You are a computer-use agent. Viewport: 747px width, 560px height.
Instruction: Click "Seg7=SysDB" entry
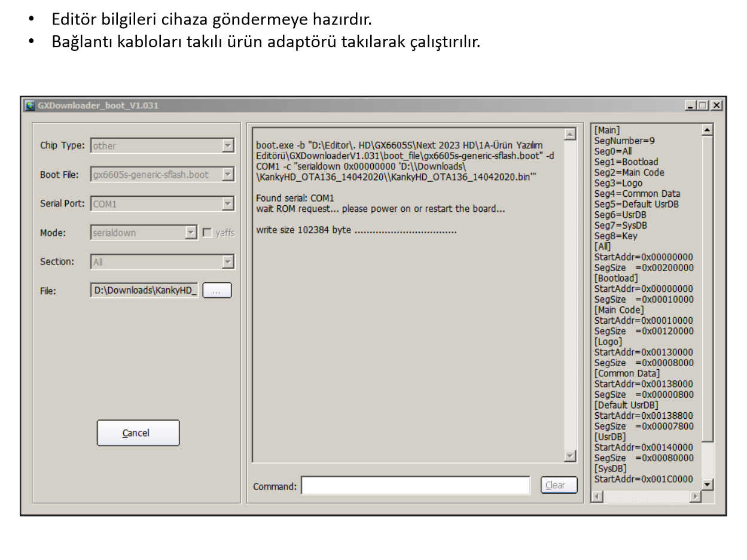[x=620, y=226]
